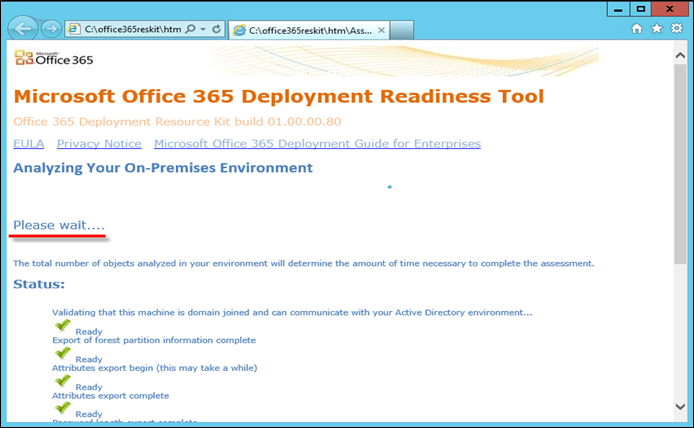Close the C:\office365reskit tab
Image resolution: width=694 pixels, height=428 pixels.
click(381, 30)
